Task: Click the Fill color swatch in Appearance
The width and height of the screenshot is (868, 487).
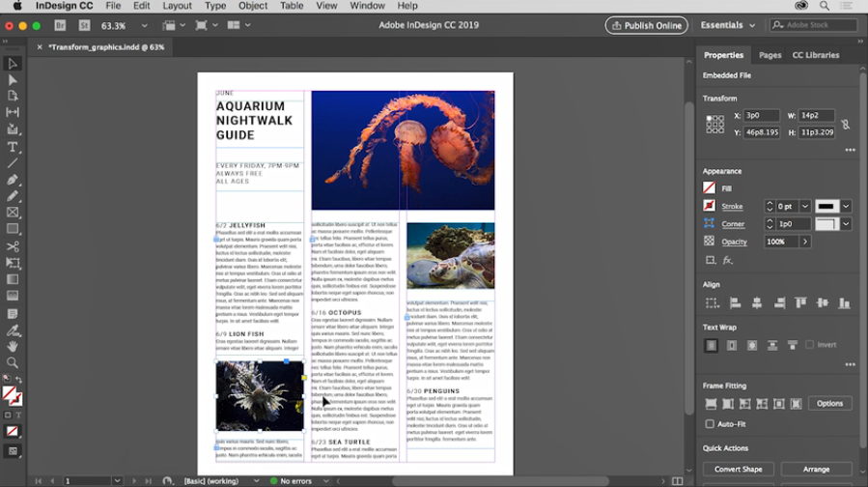Action: point(710,188)
